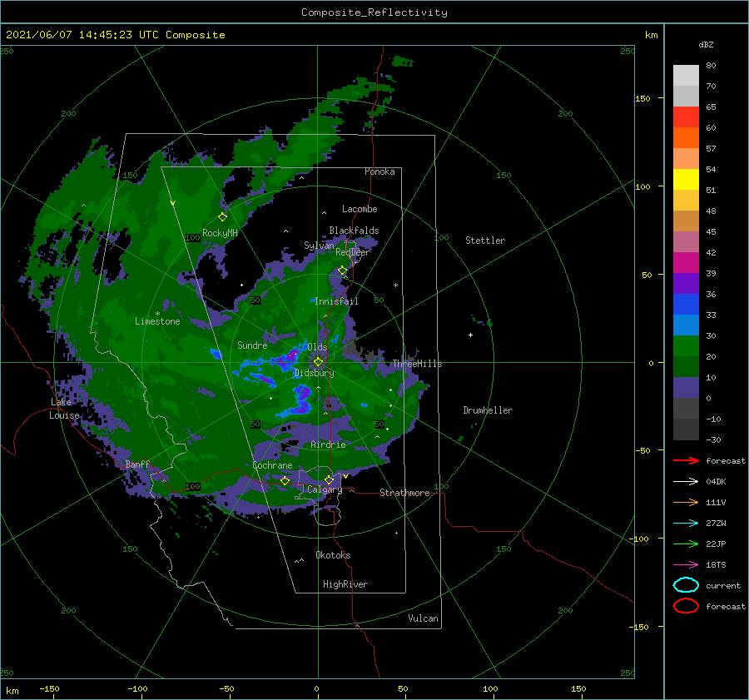Image resolution: width=749 pixels, height=700 pixels.
Task: Click the asterisk marker east of Innisfail
Action: (x=395, y=285)
